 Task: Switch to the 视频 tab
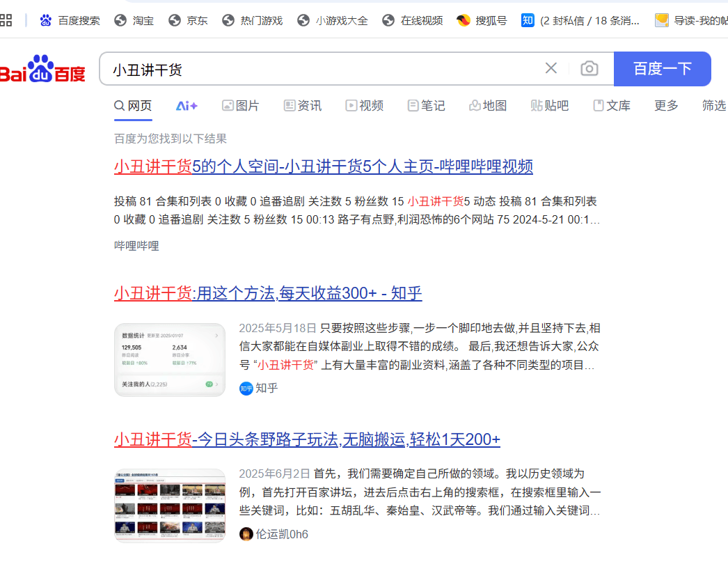tap(364, 105)
